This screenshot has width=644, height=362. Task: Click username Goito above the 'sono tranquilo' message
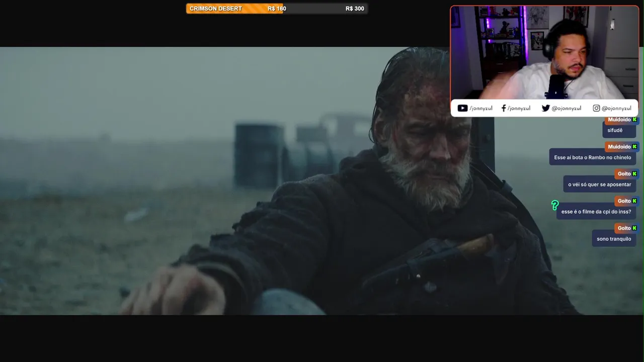pyautogui.click(x=624, y=228)
